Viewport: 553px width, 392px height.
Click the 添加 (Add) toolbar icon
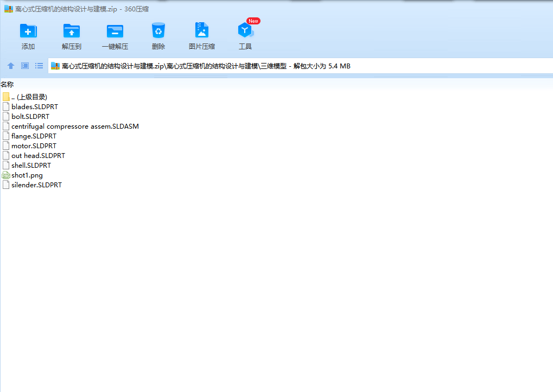(28, 31)
